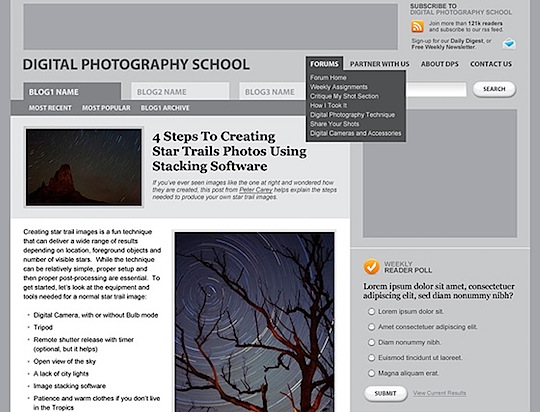Screen dimensions: 540x412
Task: Click the Daily Digest sign-up link
Action: tap(467, 41)
